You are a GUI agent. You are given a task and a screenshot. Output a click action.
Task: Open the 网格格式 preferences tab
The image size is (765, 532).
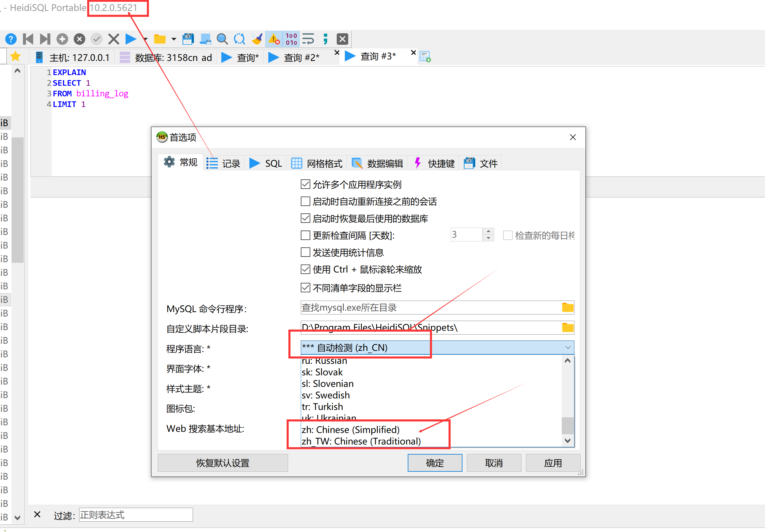(316, 163)
